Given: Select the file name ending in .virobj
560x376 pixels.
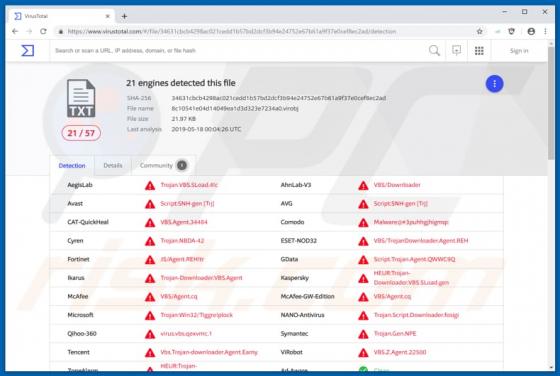Looking at the screenshot, I should coord(235,108).
